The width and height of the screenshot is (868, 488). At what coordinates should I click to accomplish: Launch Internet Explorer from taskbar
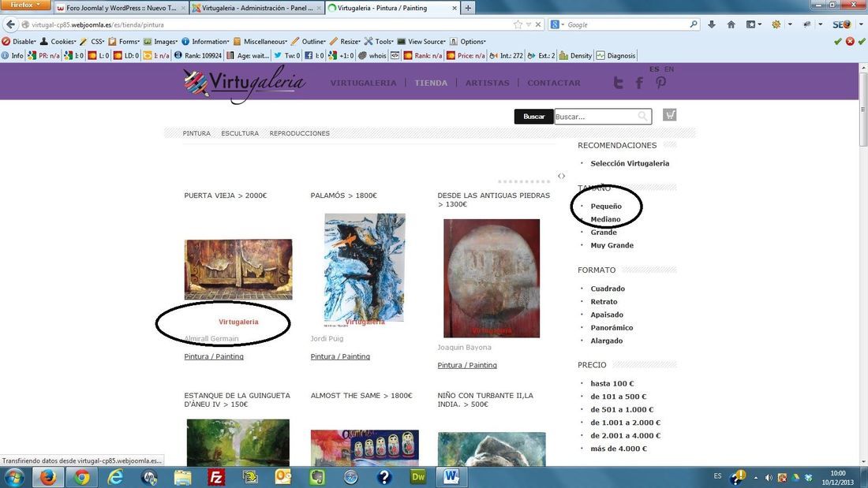(115, 477)
